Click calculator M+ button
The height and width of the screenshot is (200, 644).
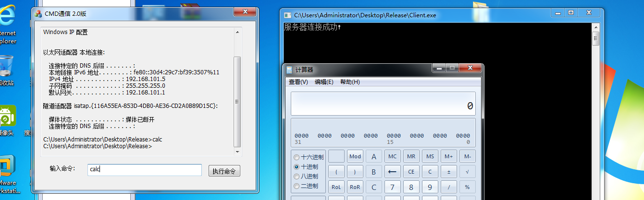pos(448,156)
